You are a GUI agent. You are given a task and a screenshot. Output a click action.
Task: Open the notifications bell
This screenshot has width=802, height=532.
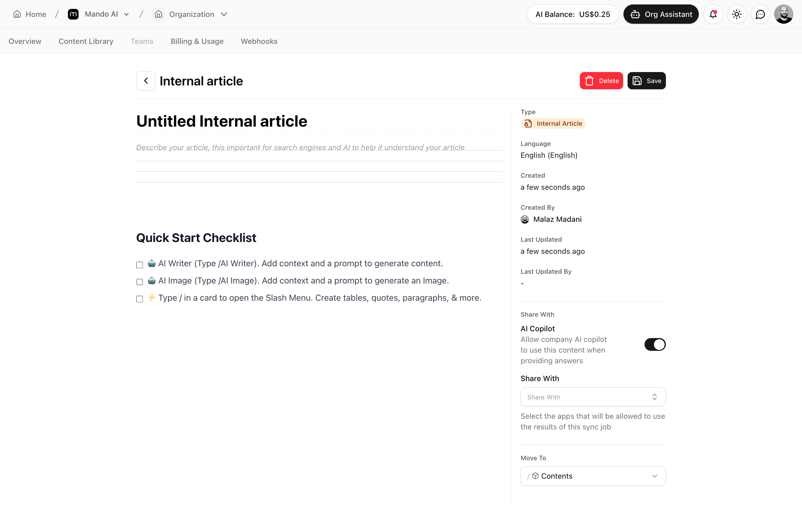coord(713,14)
